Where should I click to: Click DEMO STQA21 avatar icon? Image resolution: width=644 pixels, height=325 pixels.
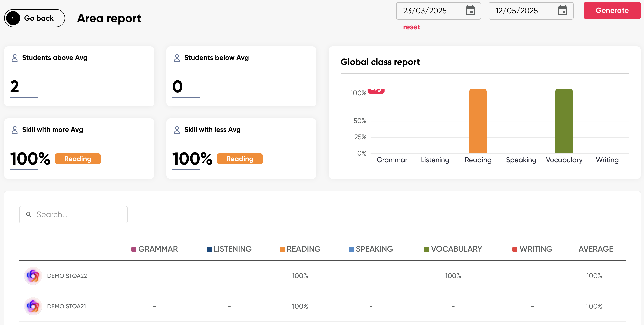pyautogui.click(x=33, y=306)
